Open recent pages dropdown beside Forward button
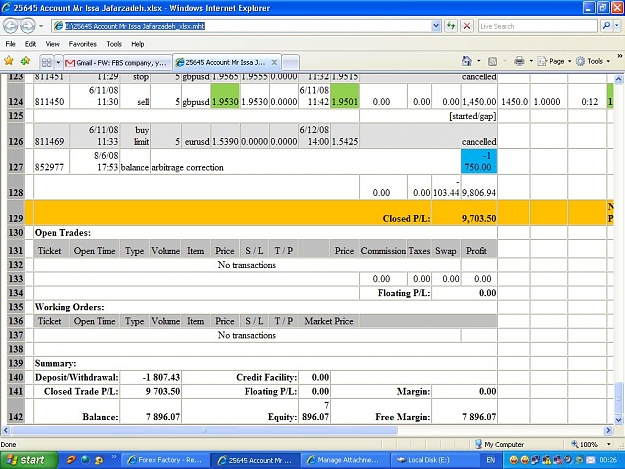This screenshot has height=469, width=625. pos(41,26)
